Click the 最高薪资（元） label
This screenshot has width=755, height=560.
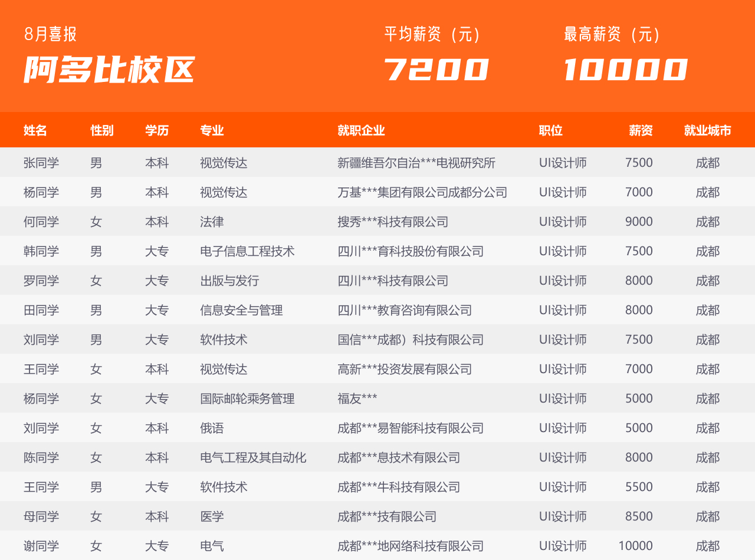click(x=612, y=35)
